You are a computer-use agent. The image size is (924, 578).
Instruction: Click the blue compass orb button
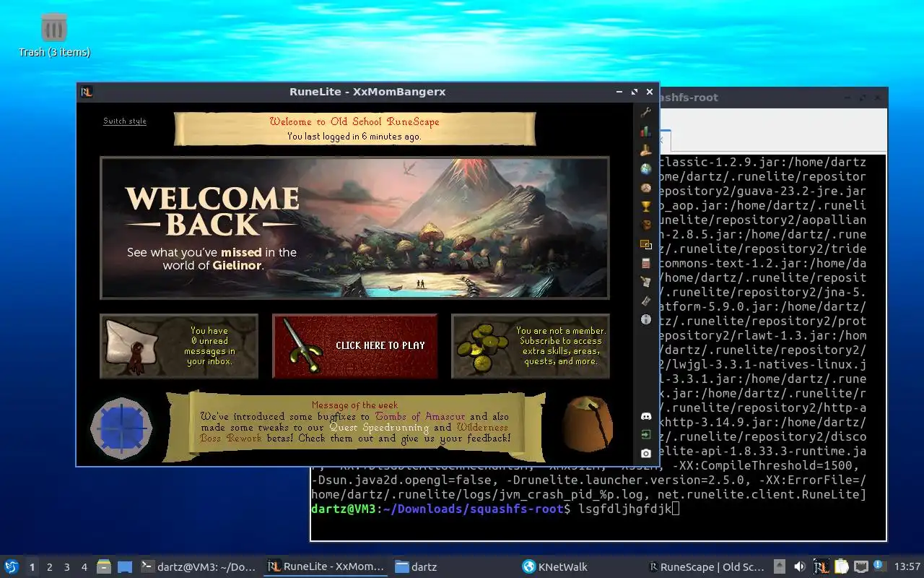tap(121, 428)
